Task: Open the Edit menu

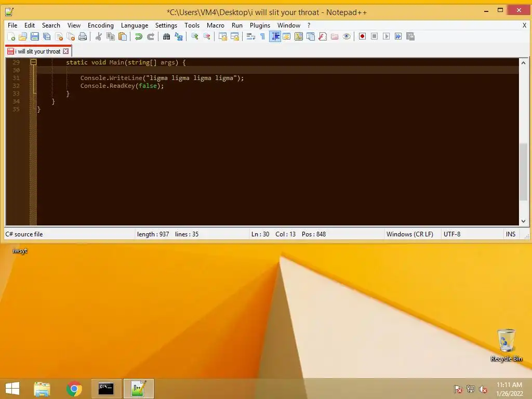Action: [x=30, y=25]
